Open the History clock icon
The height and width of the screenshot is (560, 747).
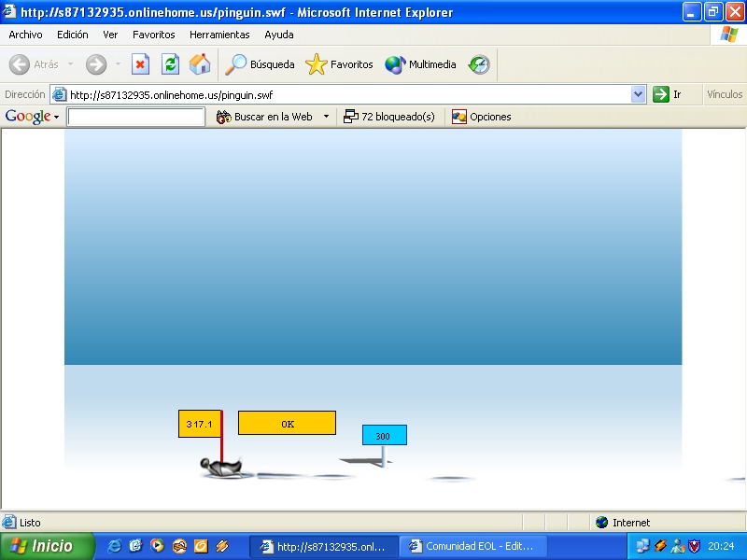coord(479,64)
